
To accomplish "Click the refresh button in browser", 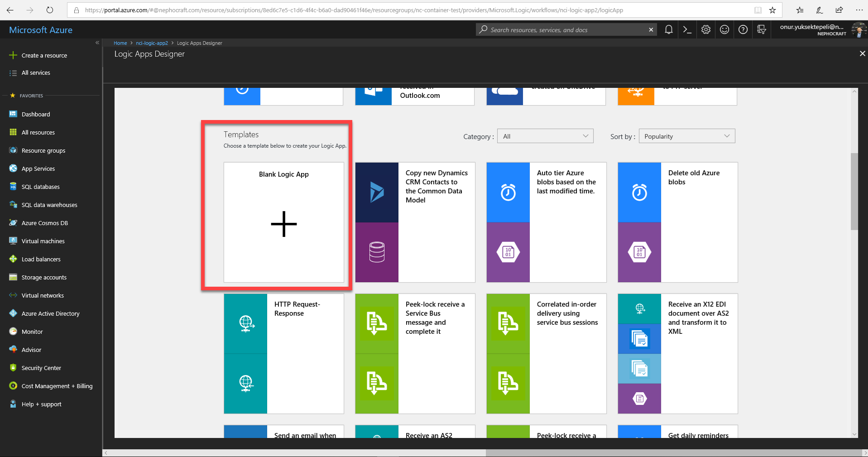I will [50, 10].
